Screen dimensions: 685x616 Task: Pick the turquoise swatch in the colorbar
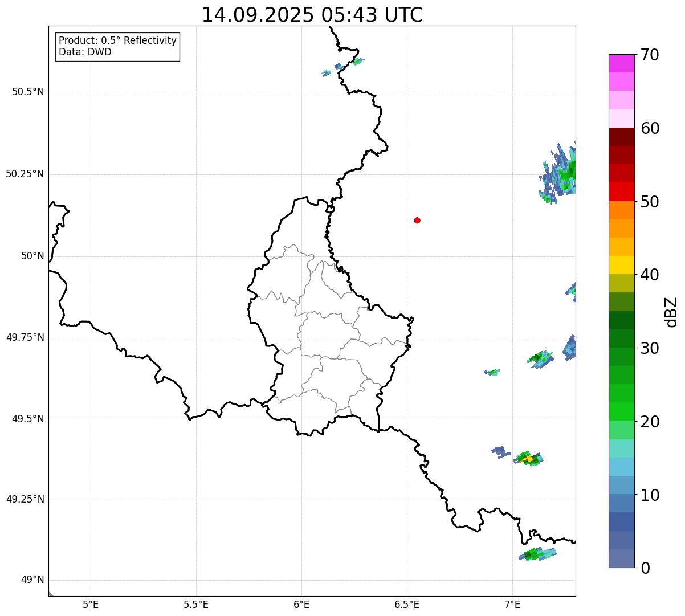pyautogui.click(x=622, y=448)
